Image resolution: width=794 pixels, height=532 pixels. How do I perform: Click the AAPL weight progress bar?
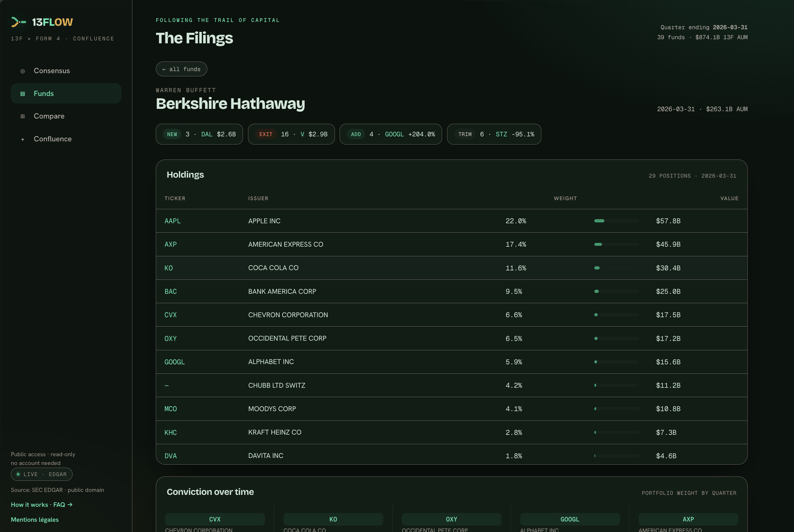pyautogui.click(x=616, y=221)
